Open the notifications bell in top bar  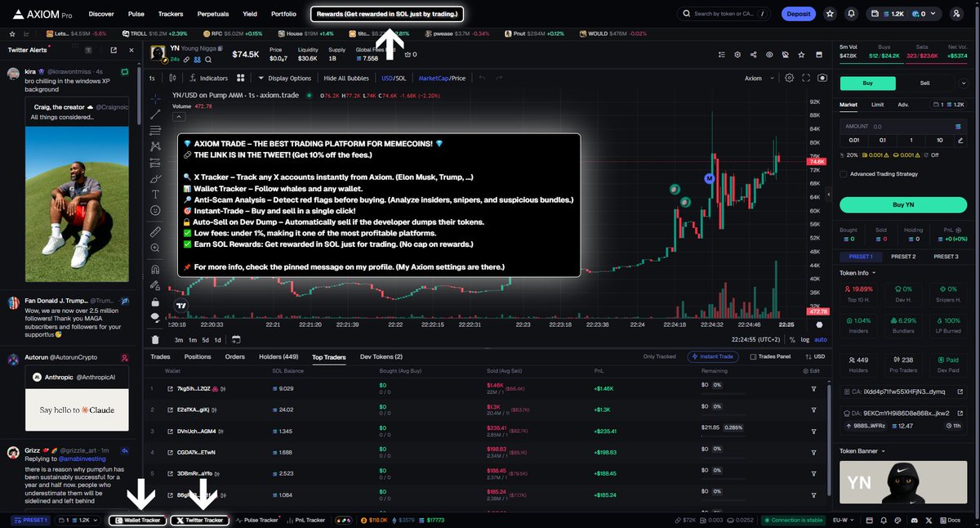(x=852, y=14)
